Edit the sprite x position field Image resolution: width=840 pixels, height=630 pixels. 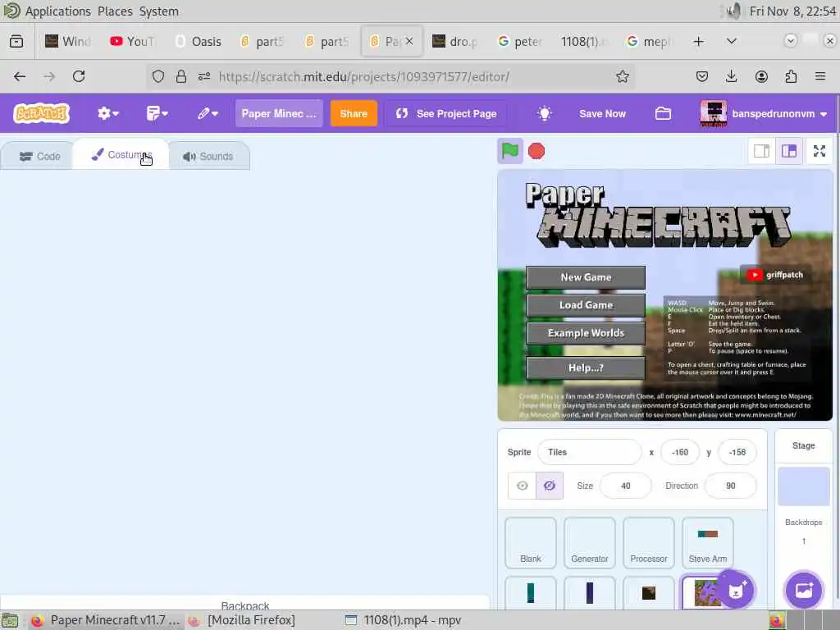(x=680, y=452)
